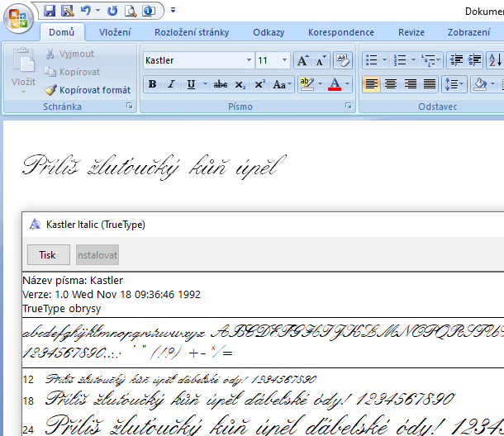Toggle strikethrough formatting

coord(220,84)
